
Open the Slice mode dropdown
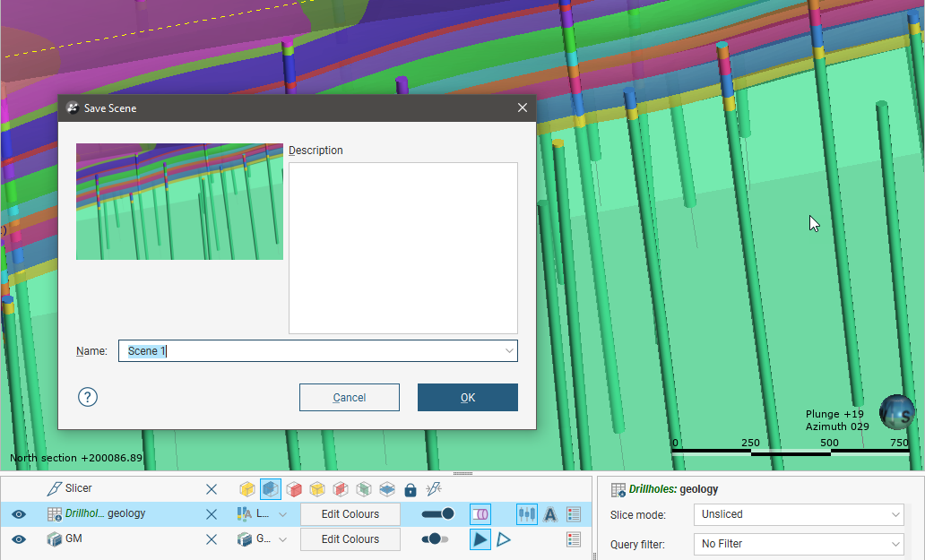[x=798, y=514]
